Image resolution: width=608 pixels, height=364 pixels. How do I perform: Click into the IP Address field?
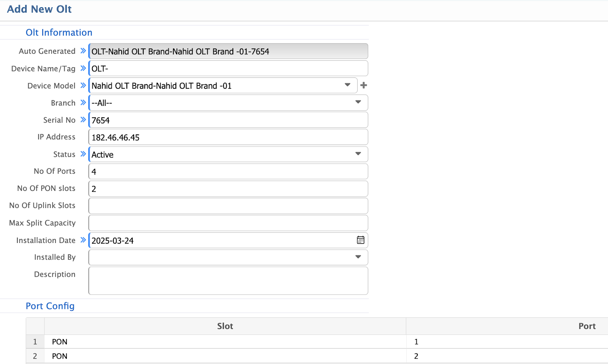[x=228, y=137]
